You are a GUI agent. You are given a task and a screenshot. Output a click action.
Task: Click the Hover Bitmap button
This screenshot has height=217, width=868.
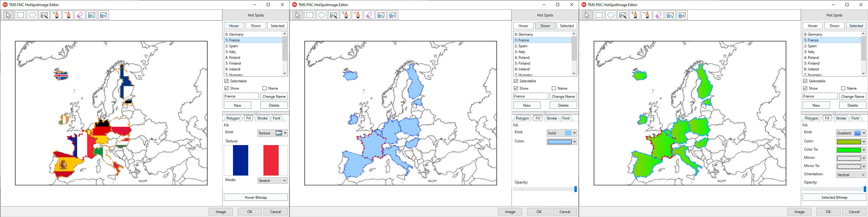point(256,197)
